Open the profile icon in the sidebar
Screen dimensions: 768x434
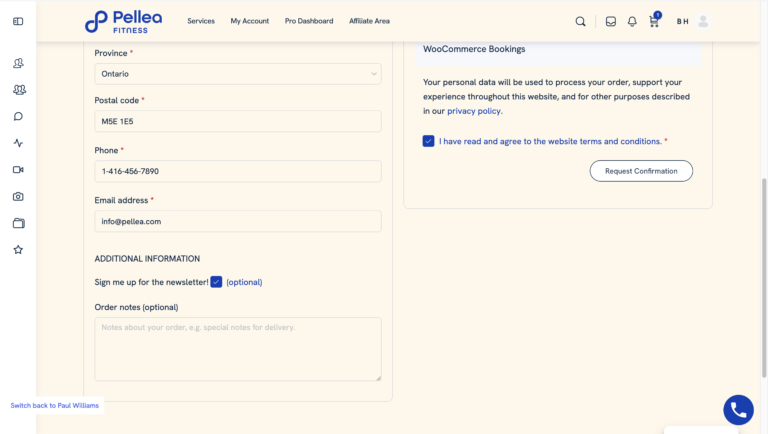pyautogui.click(x=18, y=63)
